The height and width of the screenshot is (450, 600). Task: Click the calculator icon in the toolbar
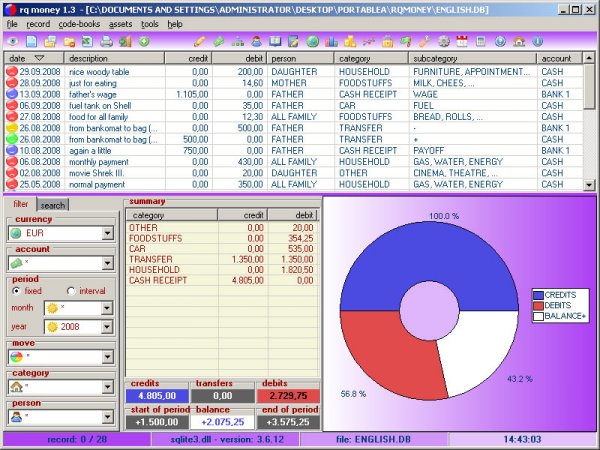[481, 41]
